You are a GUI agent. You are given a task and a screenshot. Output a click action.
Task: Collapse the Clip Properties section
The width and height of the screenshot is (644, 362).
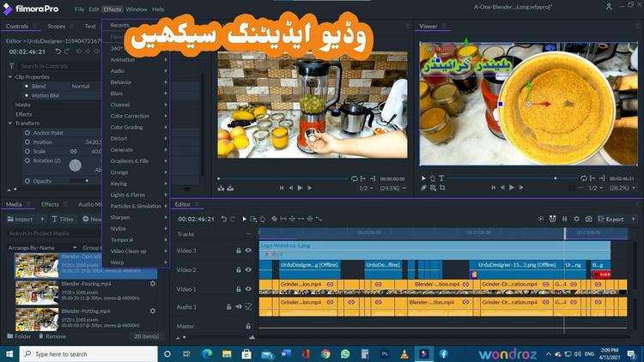(9, 76)
